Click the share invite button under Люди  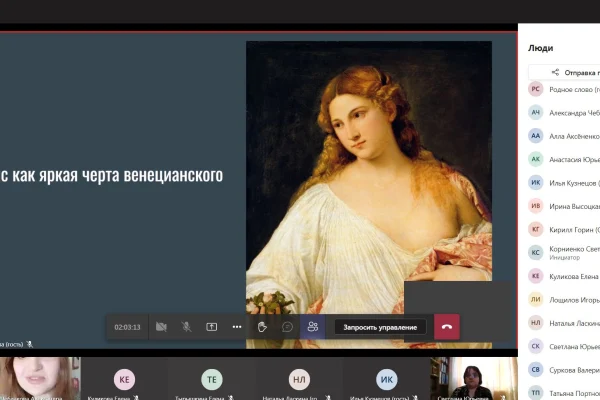point(565,72)
